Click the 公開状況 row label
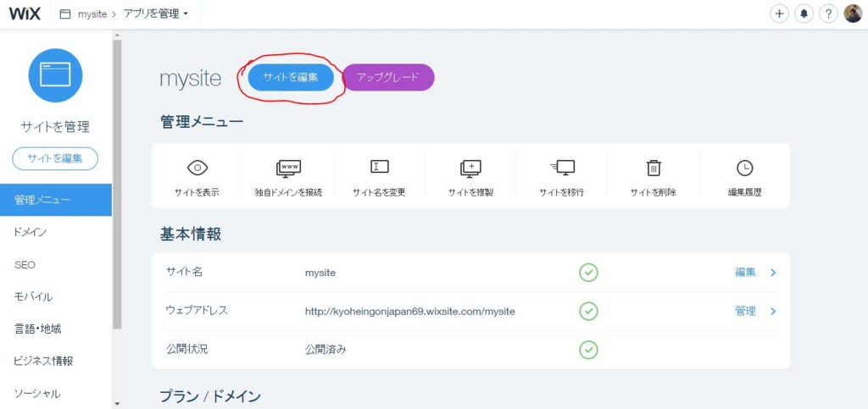The image size is (868, 409). (x=187, y=349)
